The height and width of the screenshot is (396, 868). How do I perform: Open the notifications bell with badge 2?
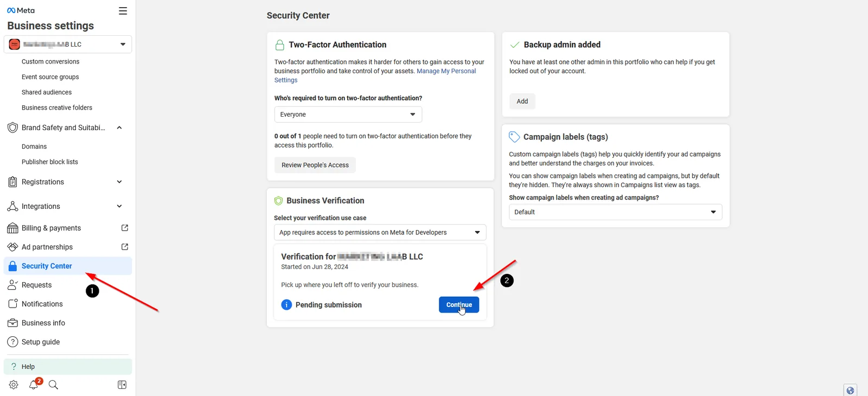click(34, 384)
